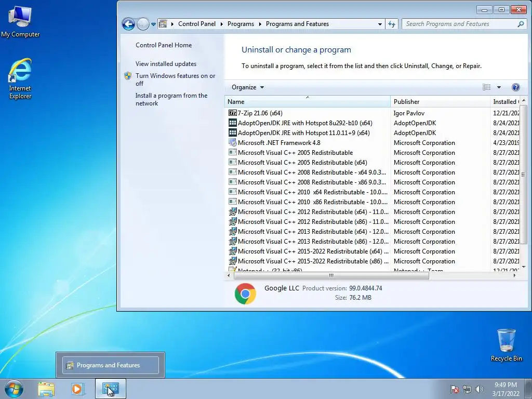Click the change view icon button
This screenshot has width=532, height=399.
486,87
